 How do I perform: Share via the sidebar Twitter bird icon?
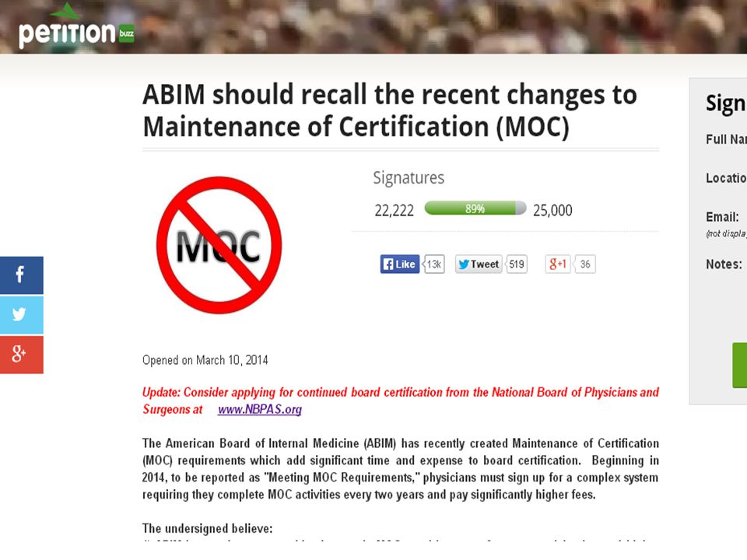[x=22, y=315]
